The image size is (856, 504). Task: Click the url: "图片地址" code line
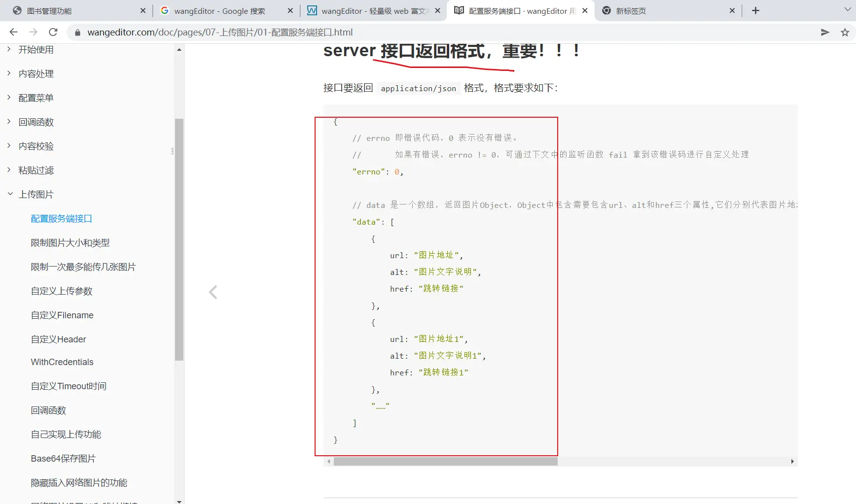click(427, 255)
